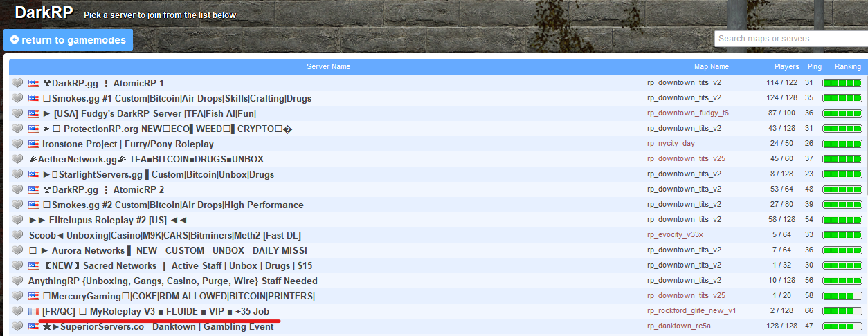Toggle favorite heart for Scoob Unboxing server
Screen dimensions: 868x336
pyautogui.click(x=18, y=235)
